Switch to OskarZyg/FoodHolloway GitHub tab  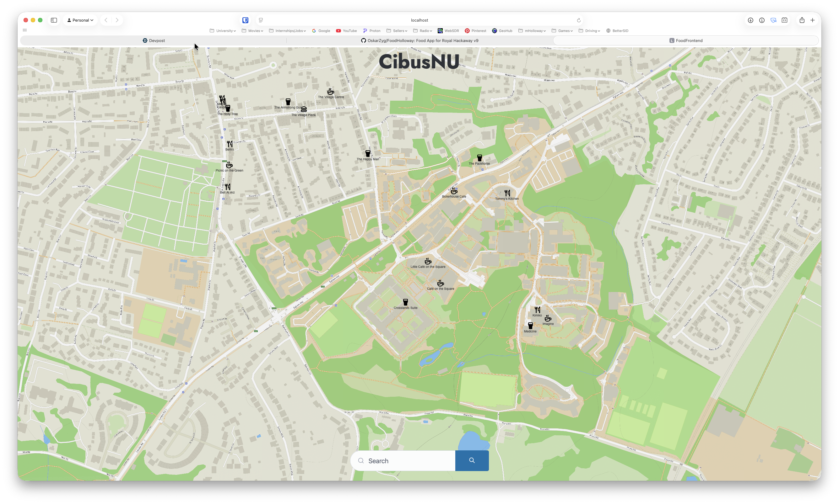click(419, 40)
